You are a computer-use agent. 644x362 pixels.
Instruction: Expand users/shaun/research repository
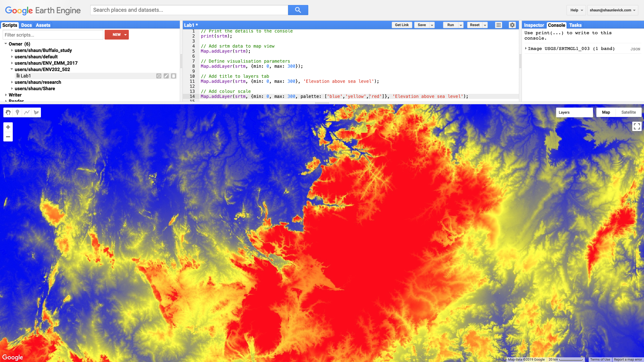(x=12, y=82)
